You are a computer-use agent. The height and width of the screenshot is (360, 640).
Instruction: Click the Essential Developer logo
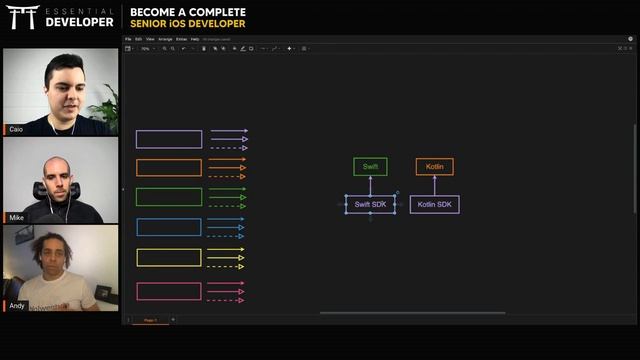click(60, 17)
